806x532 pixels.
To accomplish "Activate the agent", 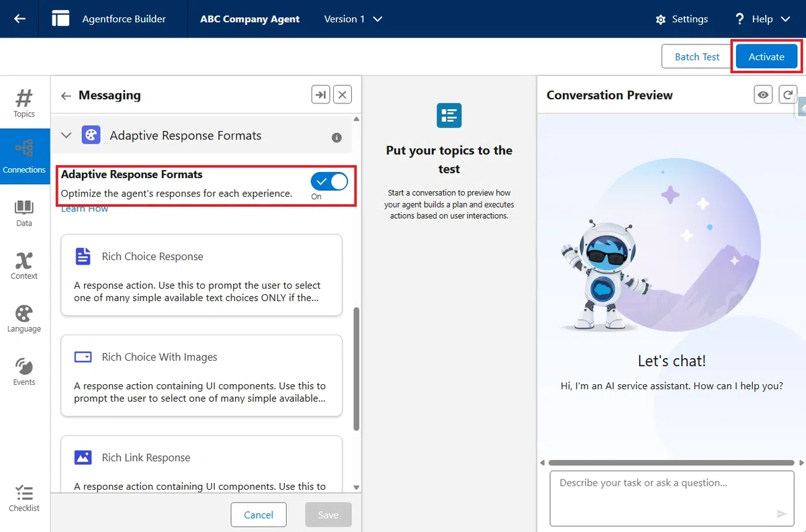I will (766, 57).
